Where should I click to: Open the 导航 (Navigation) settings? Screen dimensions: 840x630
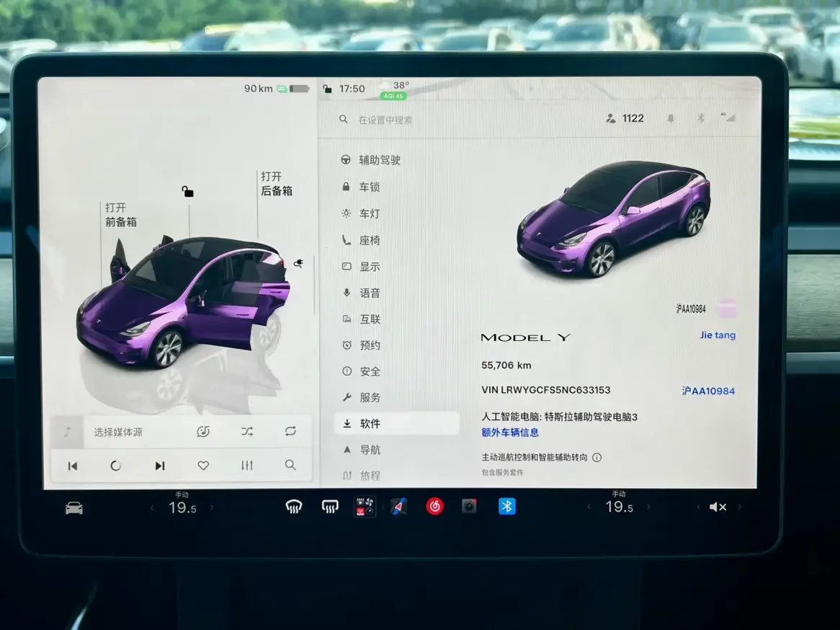click(360, 450)
